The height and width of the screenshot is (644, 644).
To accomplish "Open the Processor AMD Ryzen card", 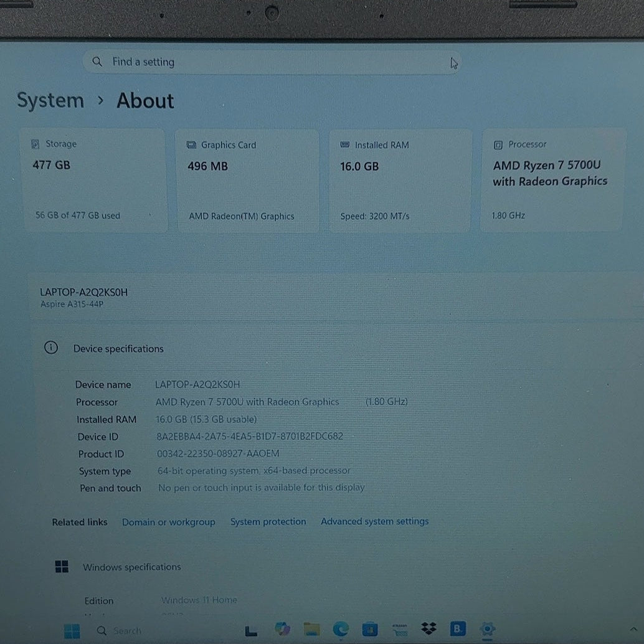I will tap(553, 180).
